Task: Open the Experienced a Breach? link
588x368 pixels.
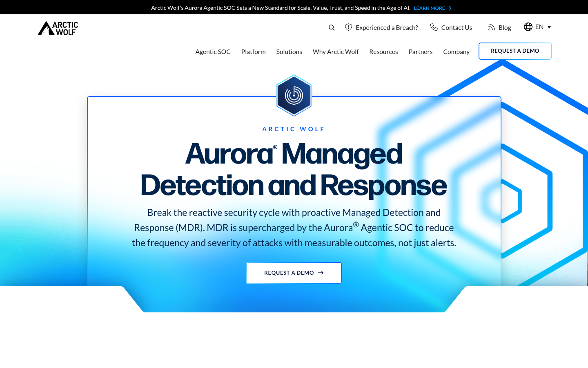Action: pos(387,27)
